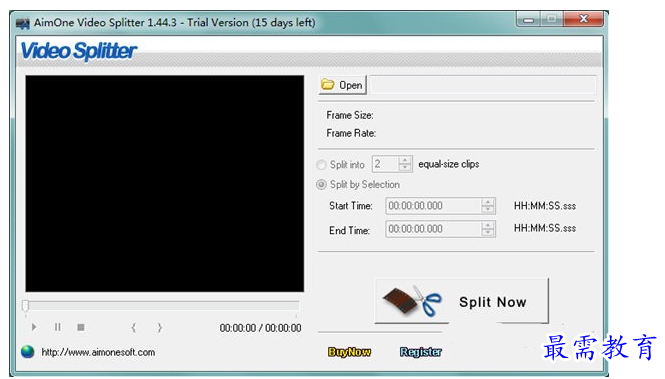
Task: Click the file path field beside Open
Action: coord(483,85)
